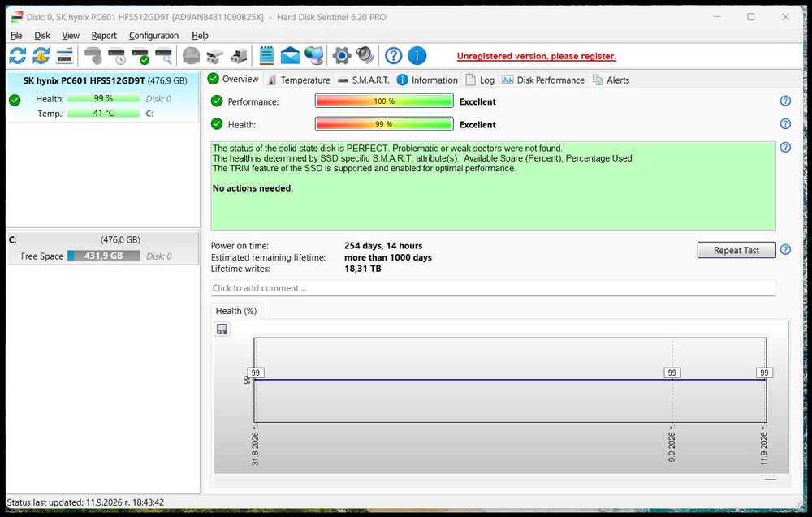Click the disk icon with magnifier

pos(163,55)
